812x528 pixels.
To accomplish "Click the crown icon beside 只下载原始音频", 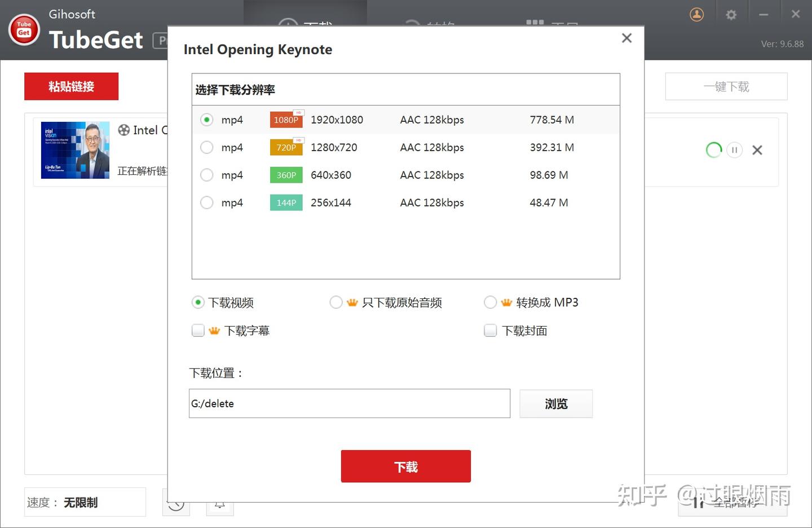I will pyautogui.click(x=352, y=302).
